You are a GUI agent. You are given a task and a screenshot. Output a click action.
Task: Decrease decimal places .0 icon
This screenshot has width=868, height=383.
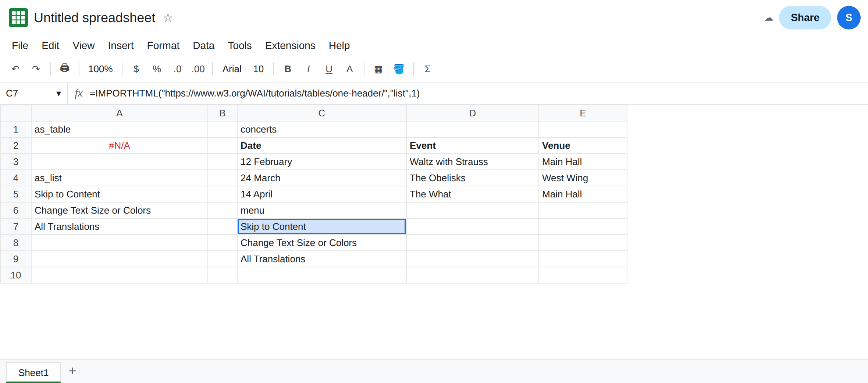pos(177,69)
